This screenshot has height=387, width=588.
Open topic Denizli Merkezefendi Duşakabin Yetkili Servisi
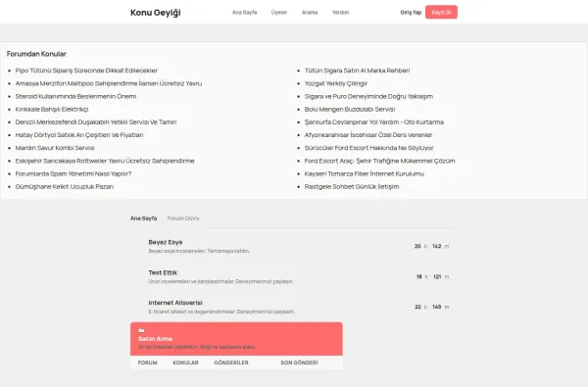coord(96,122)
